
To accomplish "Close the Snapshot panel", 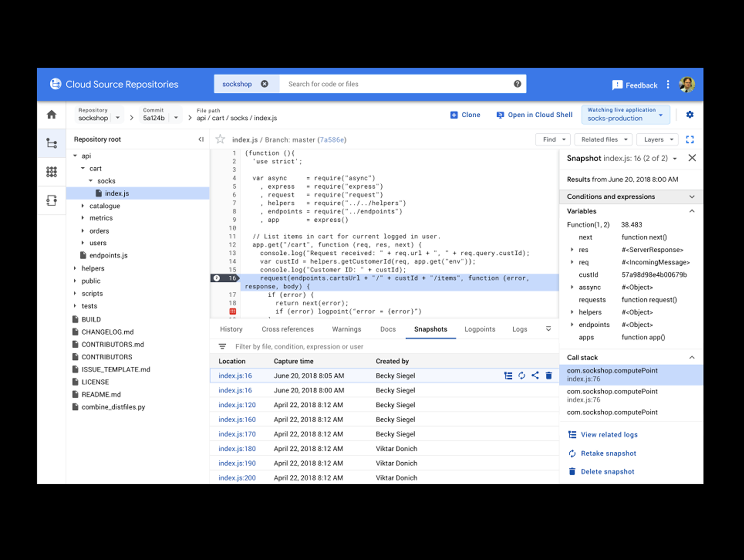I will point(692,158).
